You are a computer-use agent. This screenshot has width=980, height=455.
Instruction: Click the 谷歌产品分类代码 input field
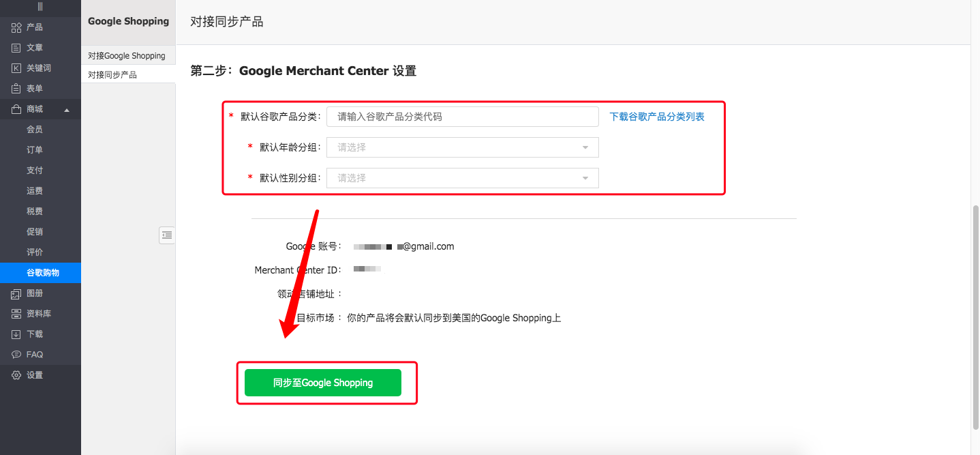(462, 117)
